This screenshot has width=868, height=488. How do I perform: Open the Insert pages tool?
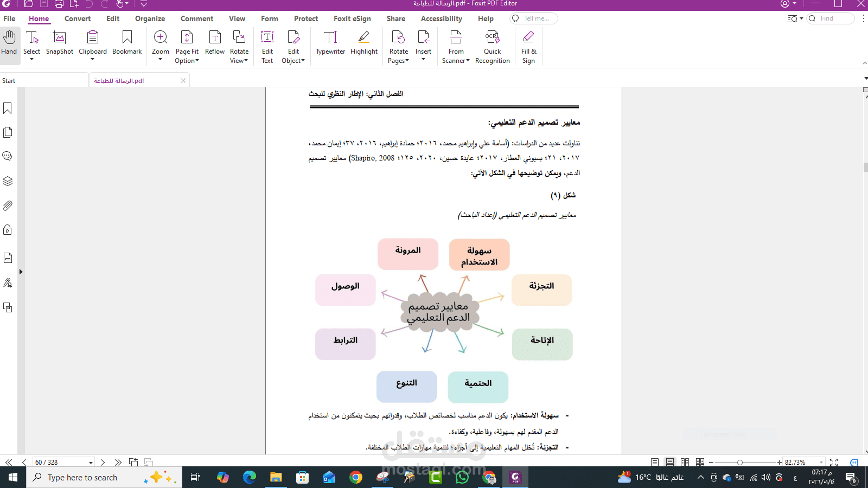(x=424, y=43)
